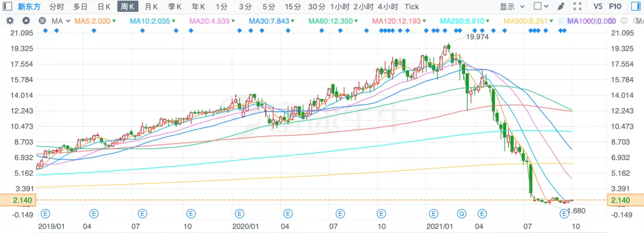Select the 周K weekly candlestick tab
The image size is (644, 233).
[128, 7]
